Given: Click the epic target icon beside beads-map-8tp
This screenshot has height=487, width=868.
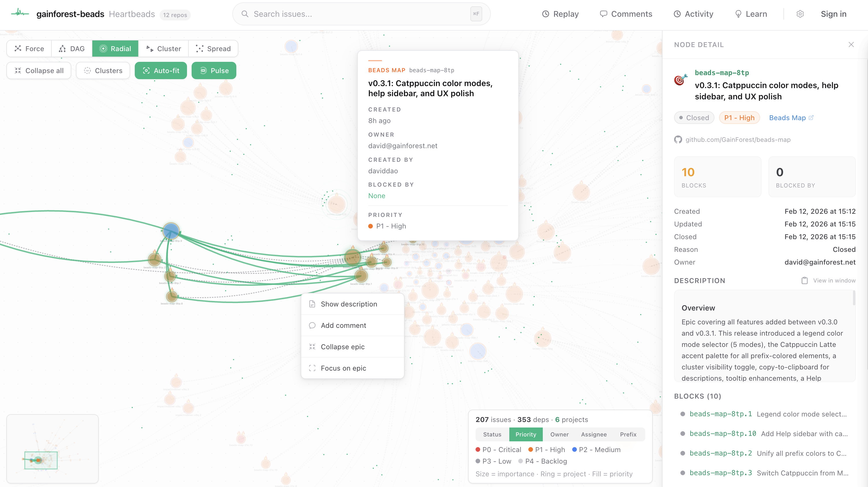Looking at the screenshot, I should pos(681,80).
